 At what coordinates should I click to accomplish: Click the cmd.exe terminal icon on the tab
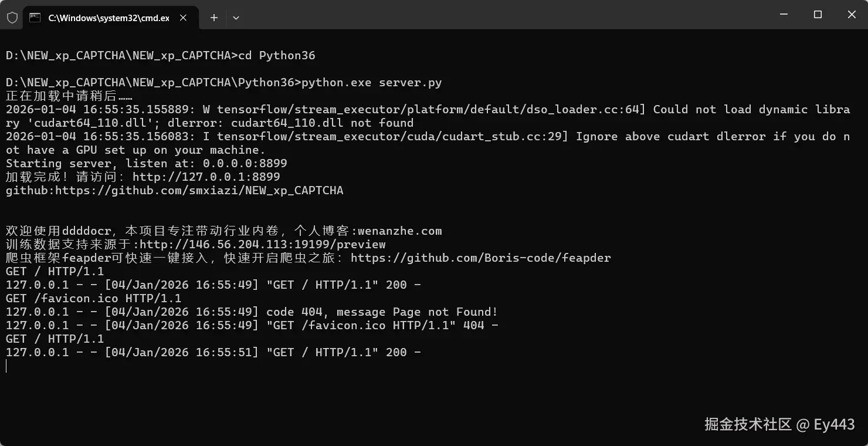coord(35,18)
